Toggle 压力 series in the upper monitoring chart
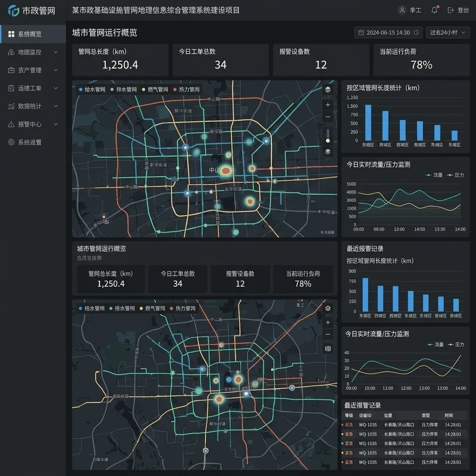476x476 pixels. click(x=456, y=175)
